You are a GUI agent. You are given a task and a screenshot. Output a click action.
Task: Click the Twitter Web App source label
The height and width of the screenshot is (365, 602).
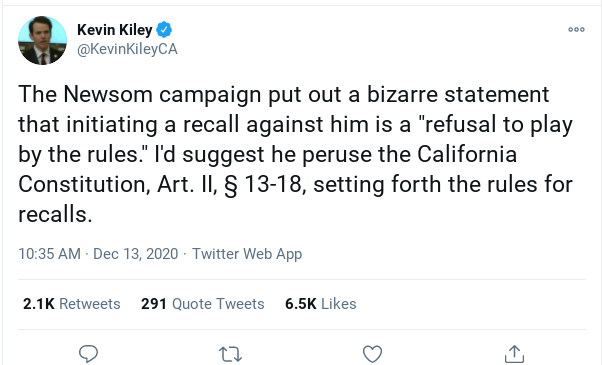tap(247, 254)
